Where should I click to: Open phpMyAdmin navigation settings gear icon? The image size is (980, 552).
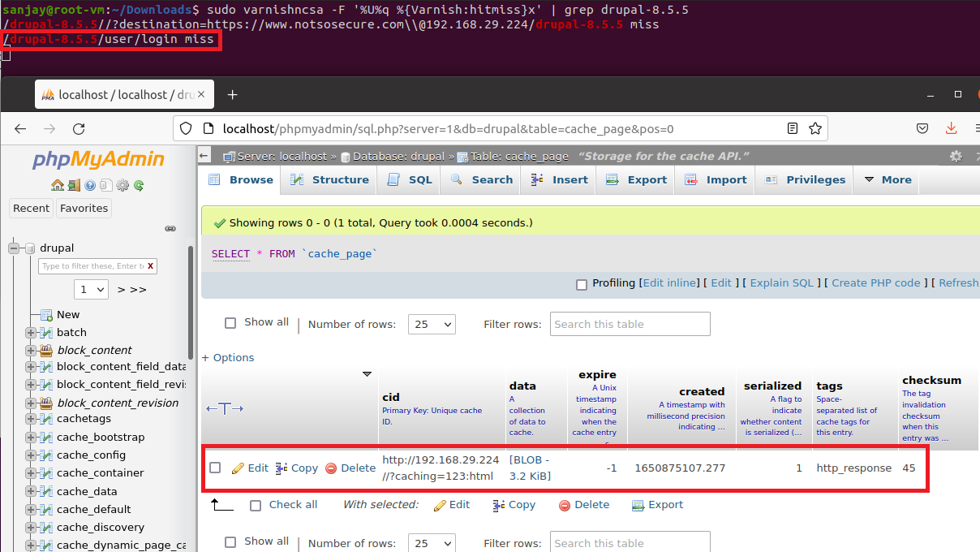(122, 185)
